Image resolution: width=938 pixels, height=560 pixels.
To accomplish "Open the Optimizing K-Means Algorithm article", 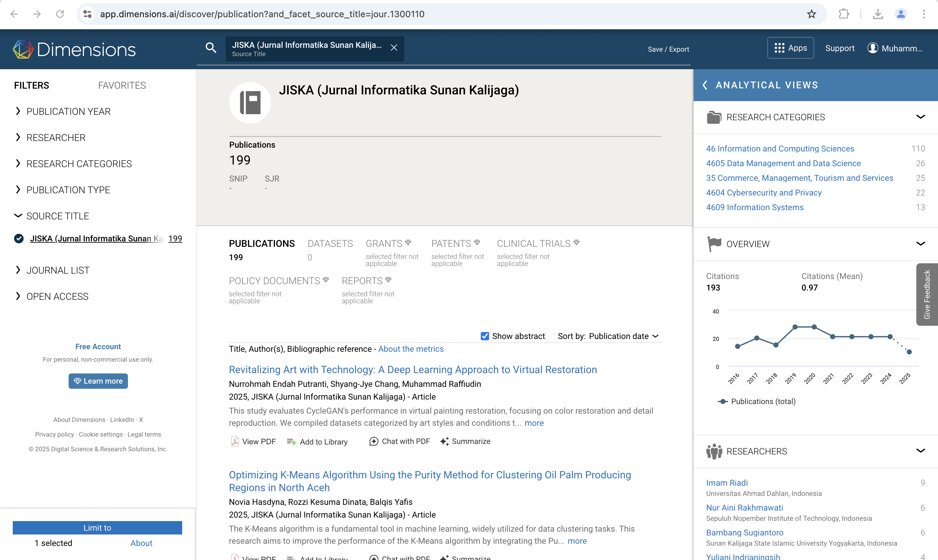I will pos(430,481).
